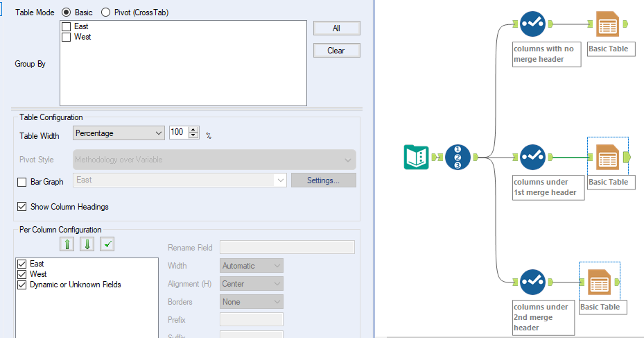Open Bar Graph Settings button

(x=324, y=180)
